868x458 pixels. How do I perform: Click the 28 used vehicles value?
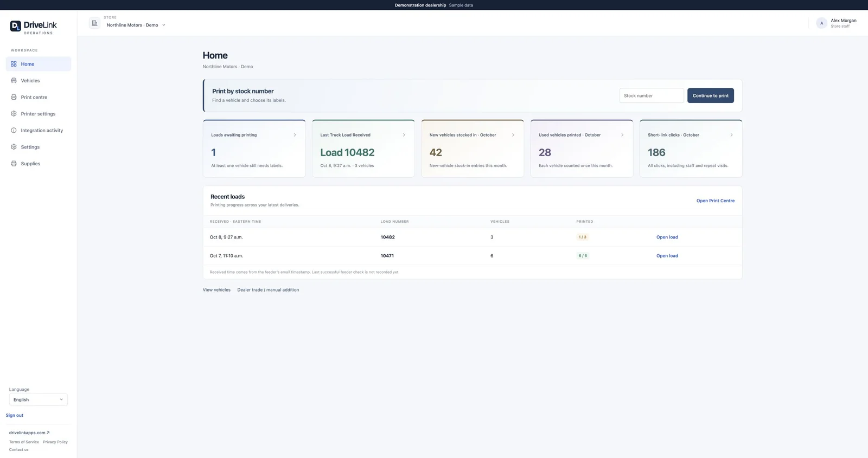click(545, 152)
